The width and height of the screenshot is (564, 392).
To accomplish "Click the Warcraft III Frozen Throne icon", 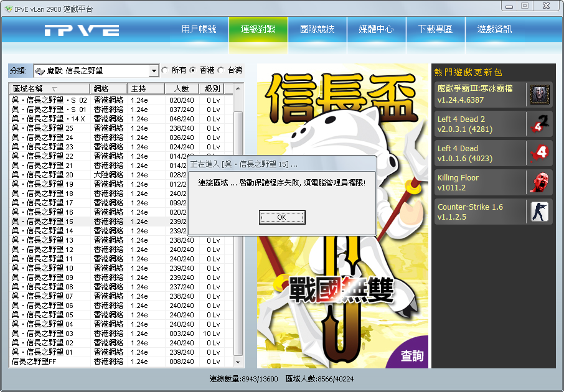I will tap(540, 95).
